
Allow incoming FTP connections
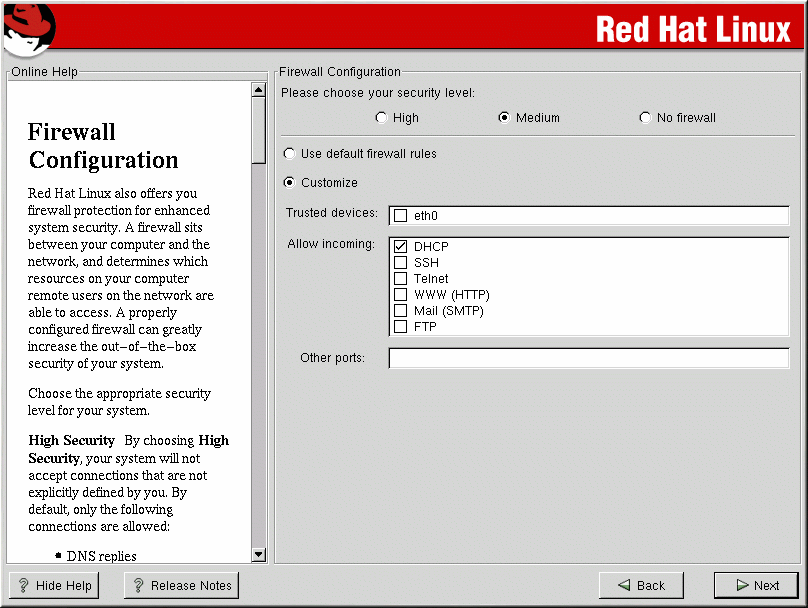coord(401,327)
